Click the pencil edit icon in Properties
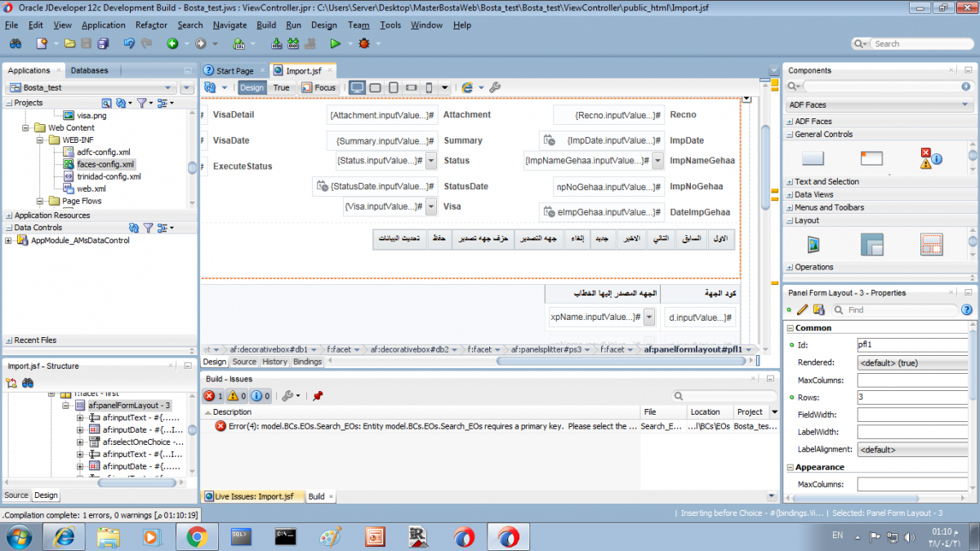This screenshot has height=551, width=980. (803, 310)
